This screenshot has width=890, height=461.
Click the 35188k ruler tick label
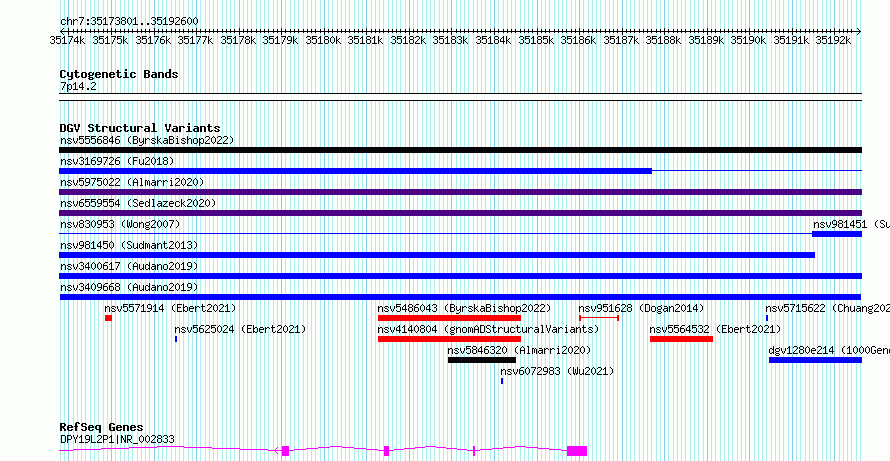pos(663,40)
